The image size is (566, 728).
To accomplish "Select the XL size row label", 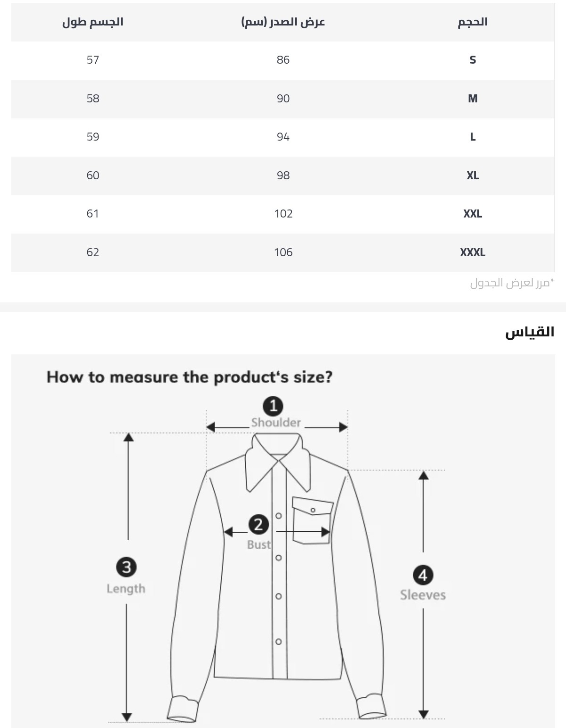I will (473, 176).
